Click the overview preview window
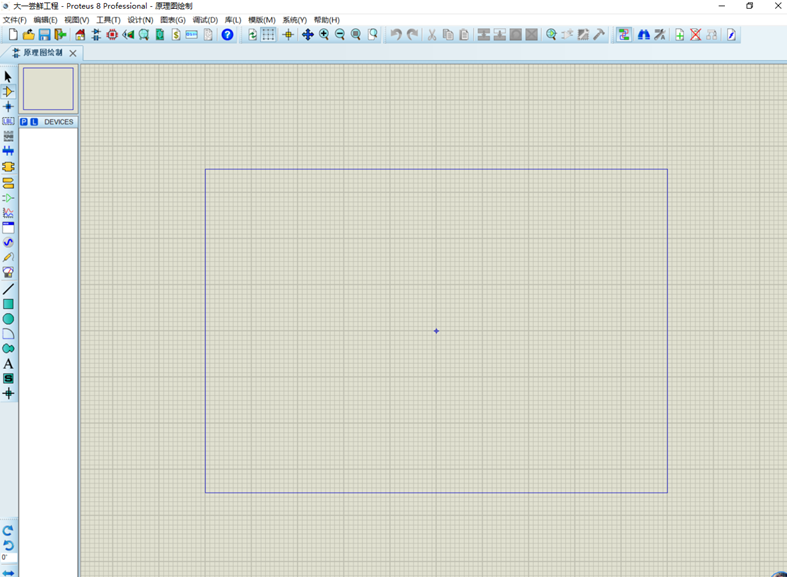This screenshot has width=787, height=577. point(48,89)
